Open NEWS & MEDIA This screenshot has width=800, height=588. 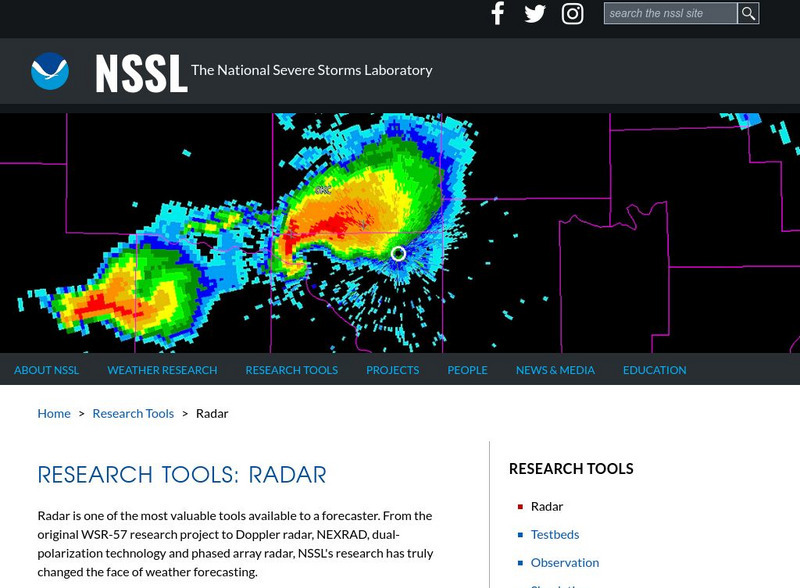tap(555, 370)
